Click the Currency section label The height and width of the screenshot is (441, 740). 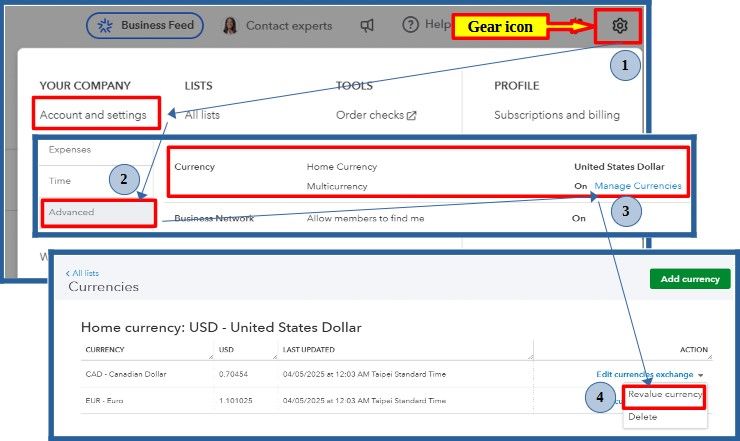pyautogui.click(x=194, y=167)
